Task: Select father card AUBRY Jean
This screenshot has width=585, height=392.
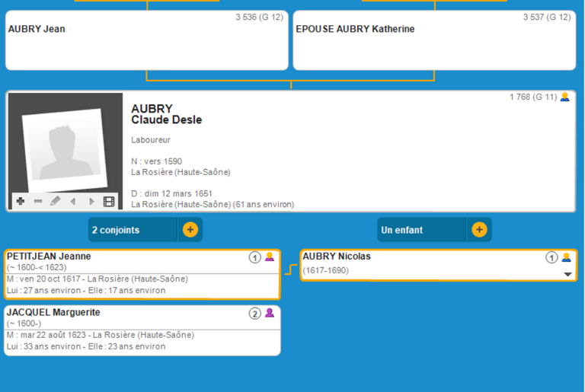Action: click(x=146, y=40)
